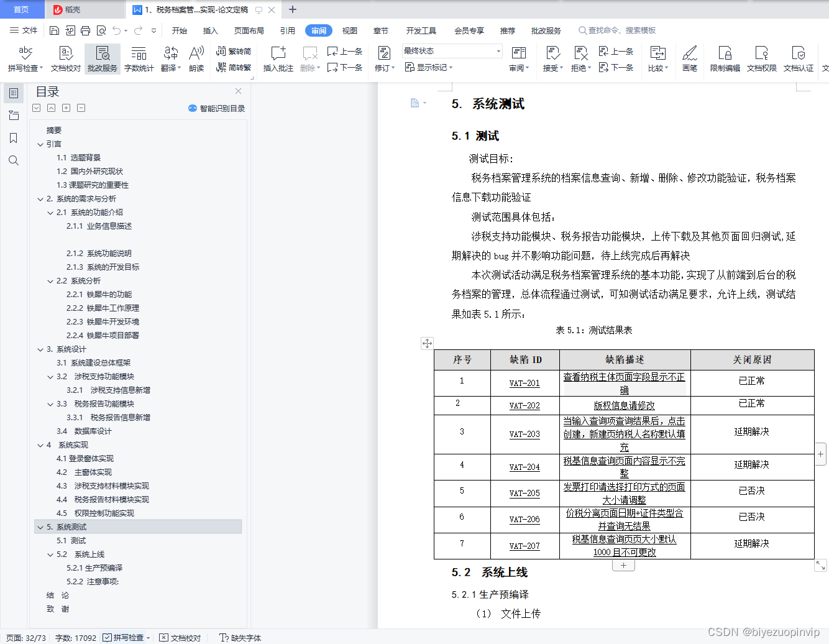The height and width of the screenshot is (644, 829).
Task: Switch to the 视图 ribbon tab
Action: point(350,30)
